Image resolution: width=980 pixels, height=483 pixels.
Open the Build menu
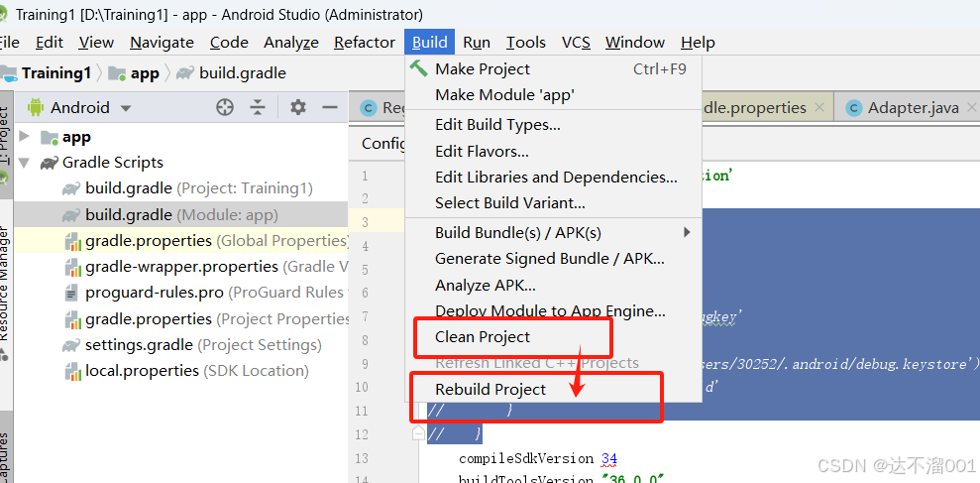[429, 43]
